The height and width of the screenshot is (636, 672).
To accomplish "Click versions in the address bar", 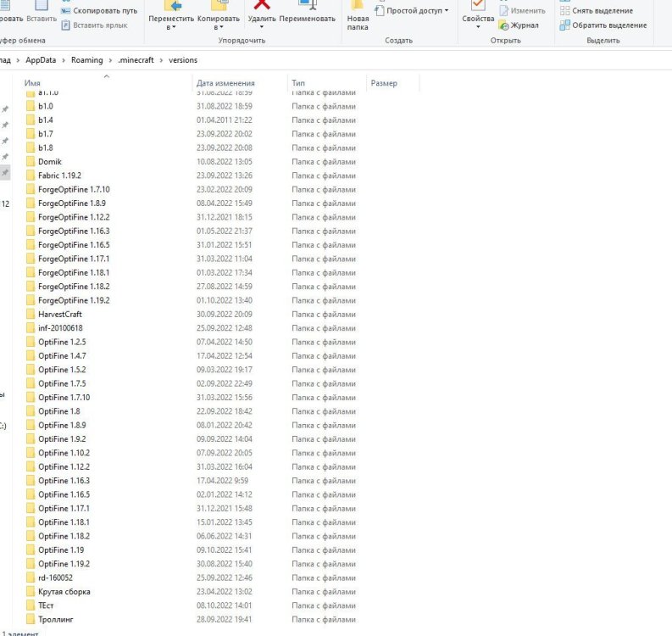I will [183, 60].
